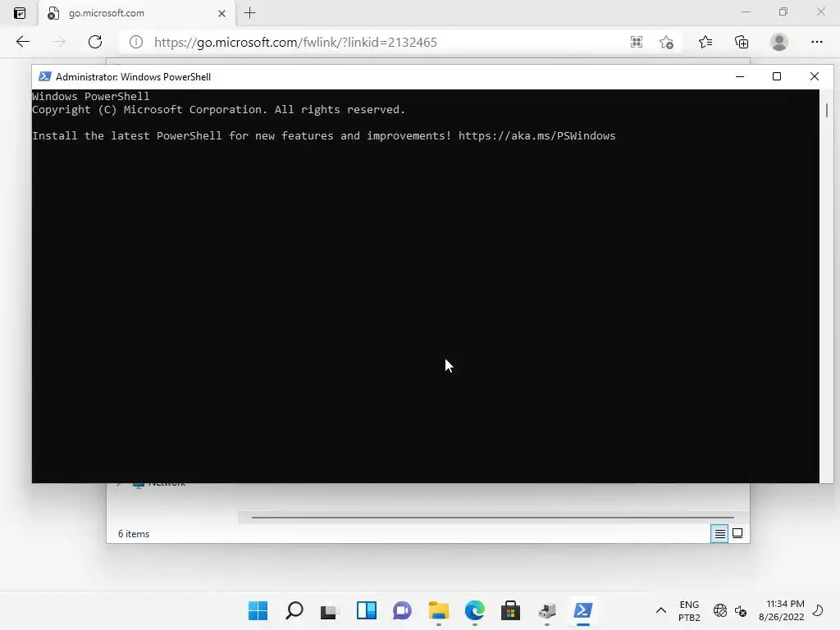
Task: Click the https://aka.ms/PSWindows text
Action: point(536,136)
